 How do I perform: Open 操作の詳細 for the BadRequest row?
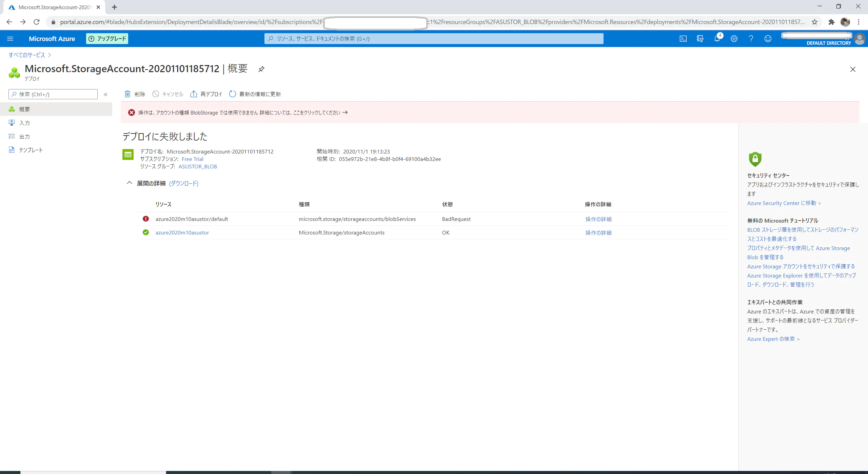coord(598,219)
